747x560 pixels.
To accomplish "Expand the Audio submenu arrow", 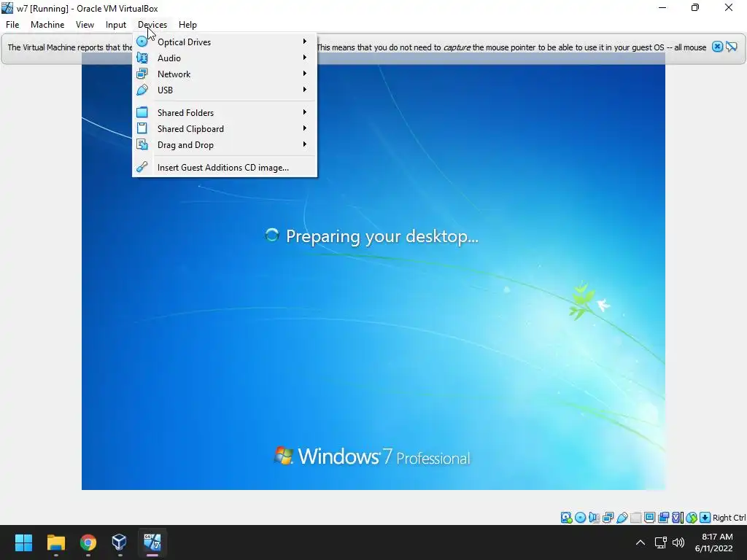I will [304, 58].
